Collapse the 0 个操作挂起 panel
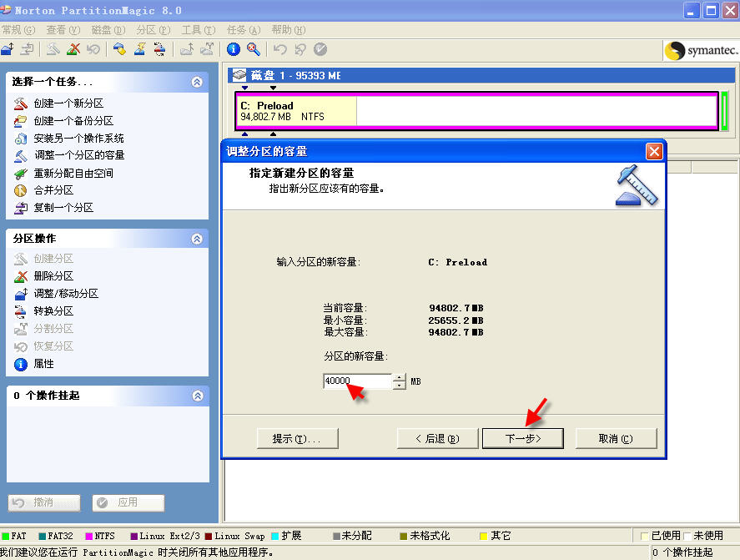The image size is (740, 560). point(198,396)
